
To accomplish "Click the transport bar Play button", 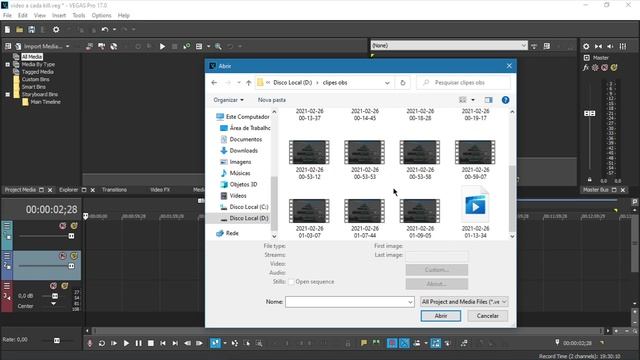I will point(126,344).
